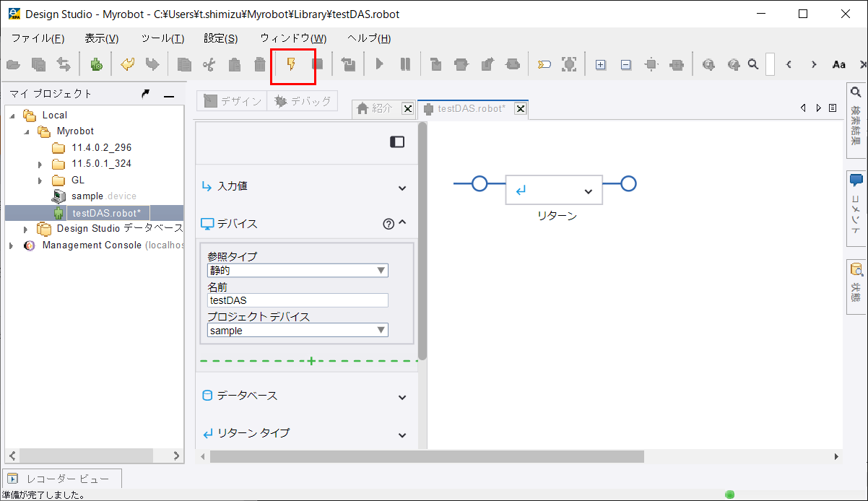Open the リターン step dropdown chevron

tap(588, 191)
